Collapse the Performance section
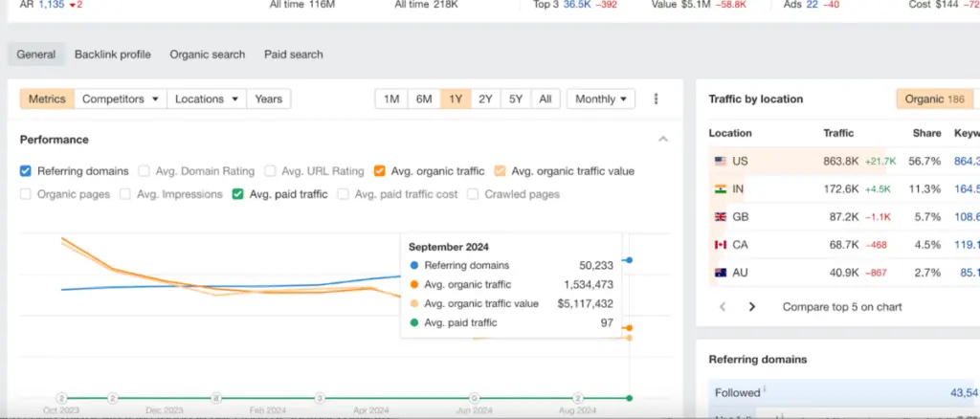 pos(663,140)
